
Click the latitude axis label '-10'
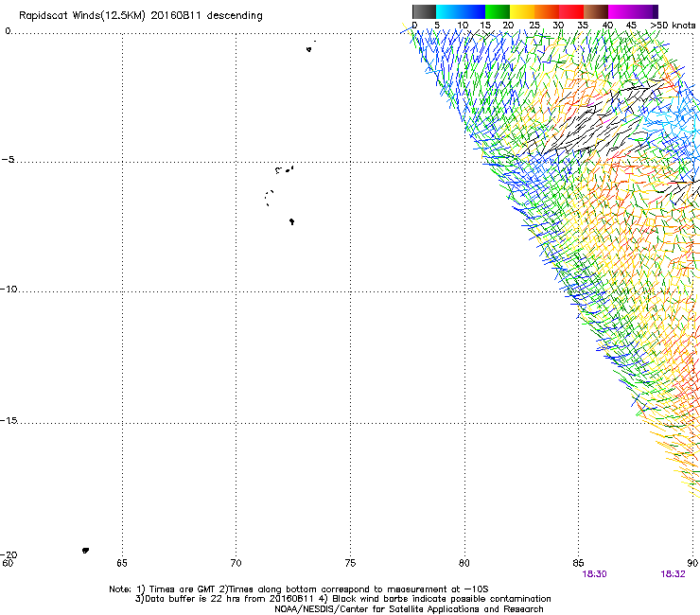[9, 289]
